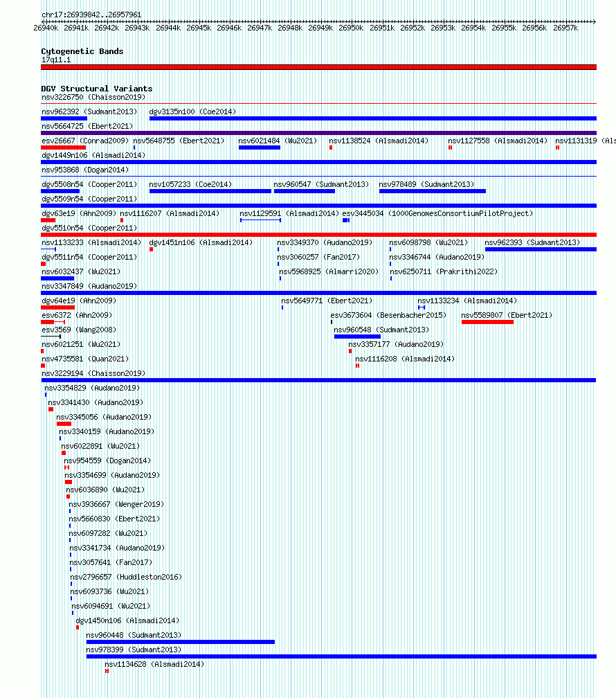Click nsv6032437 (Wu2021) label

(x=81, y=271)
